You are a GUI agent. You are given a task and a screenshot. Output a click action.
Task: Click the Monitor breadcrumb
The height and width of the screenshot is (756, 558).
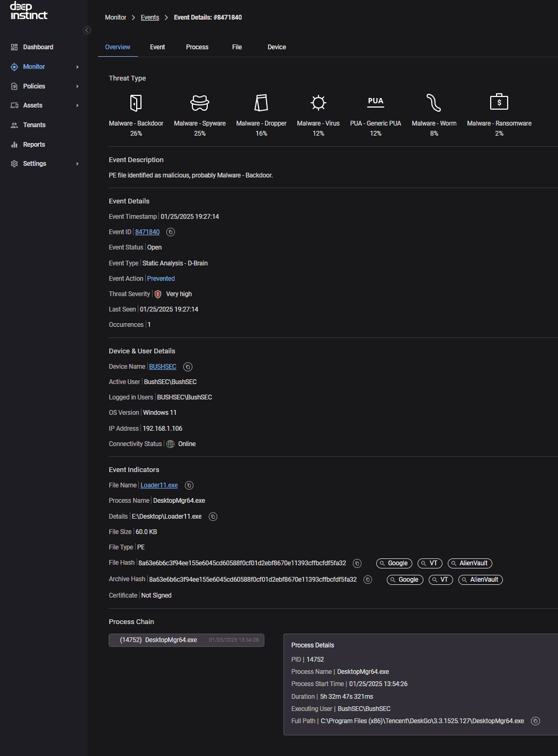pos(116,17)
